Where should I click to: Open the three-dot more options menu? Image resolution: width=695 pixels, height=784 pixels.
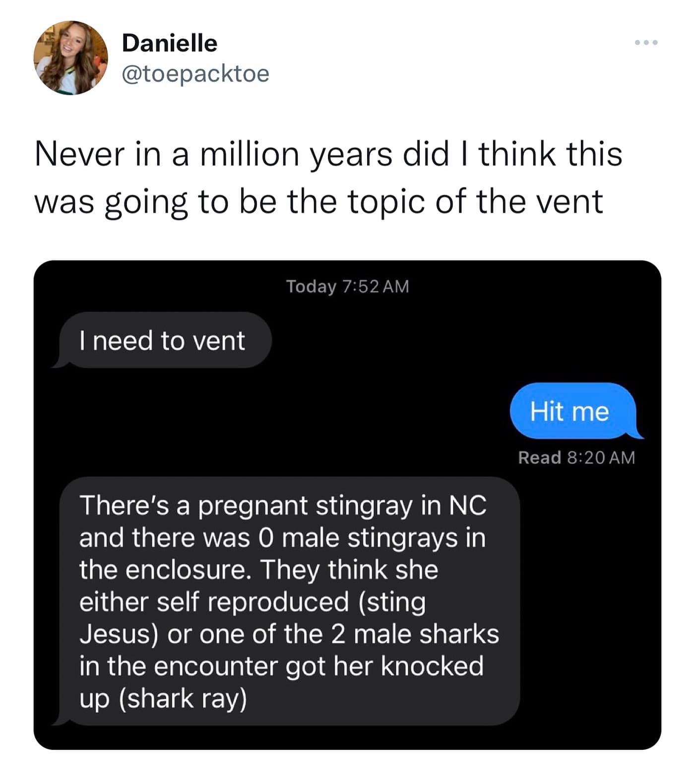click(x=646, y=43)
